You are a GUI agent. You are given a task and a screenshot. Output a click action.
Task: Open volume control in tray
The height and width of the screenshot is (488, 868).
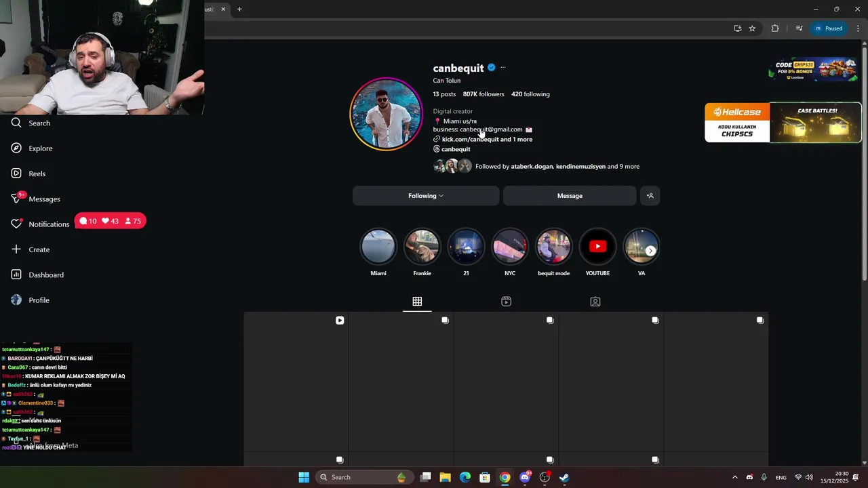[x=809, y=477]
